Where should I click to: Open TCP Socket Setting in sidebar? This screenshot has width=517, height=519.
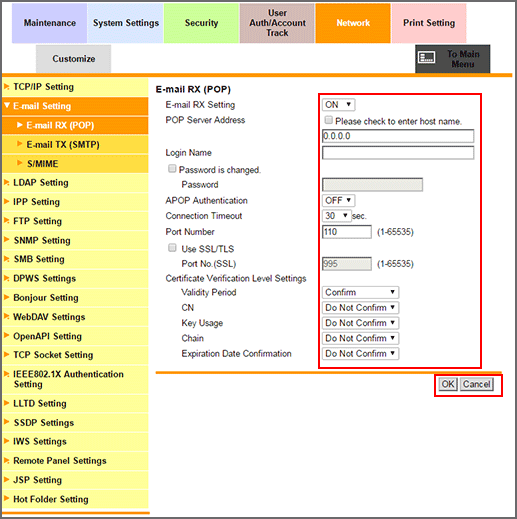click(x=75, y=355)
